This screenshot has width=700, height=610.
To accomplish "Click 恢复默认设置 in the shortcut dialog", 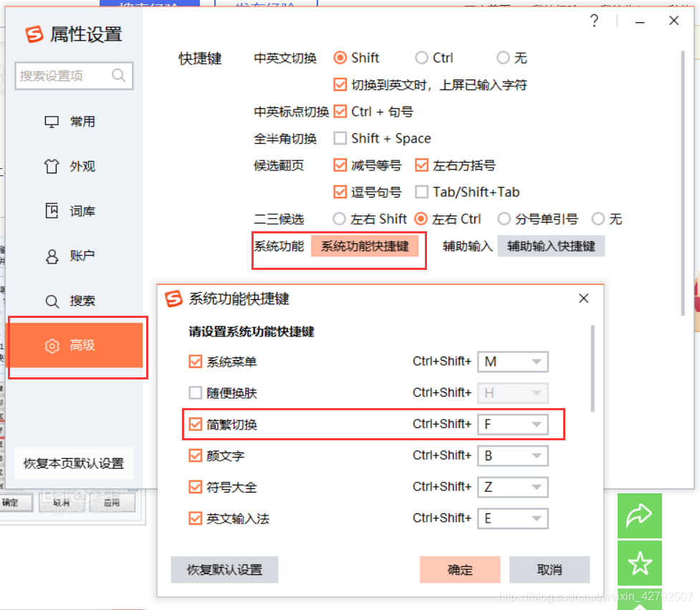I will click(224, 569).
